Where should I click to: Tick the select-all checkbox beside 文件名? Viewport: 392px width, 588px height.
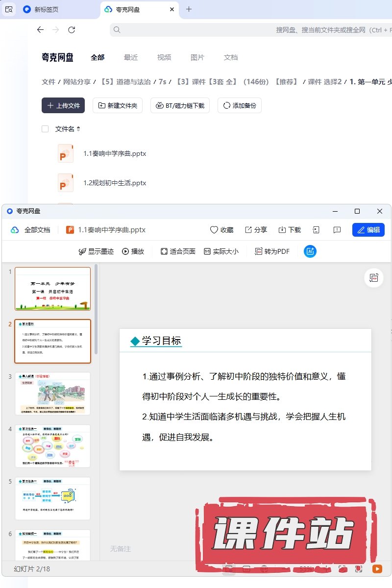coord(45,129)
